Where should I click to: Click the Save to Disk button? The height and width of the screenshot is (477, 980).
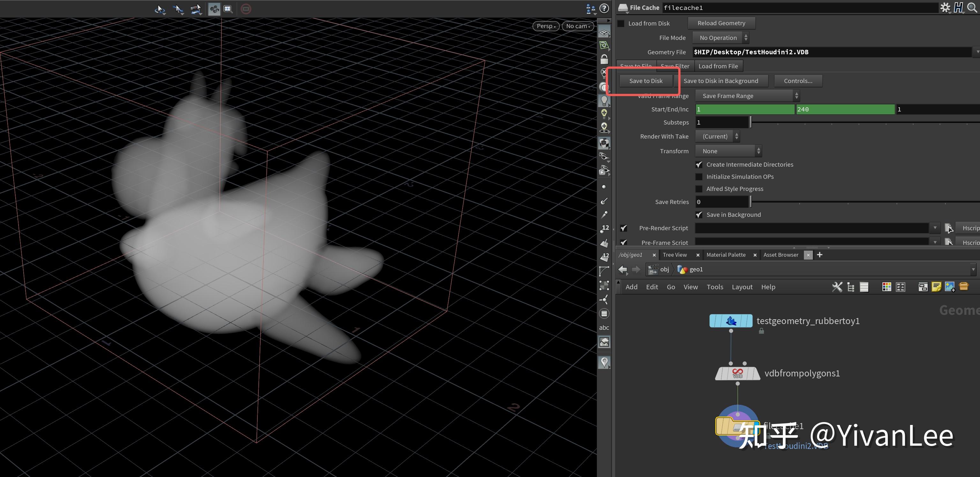[x=646, y=81]
